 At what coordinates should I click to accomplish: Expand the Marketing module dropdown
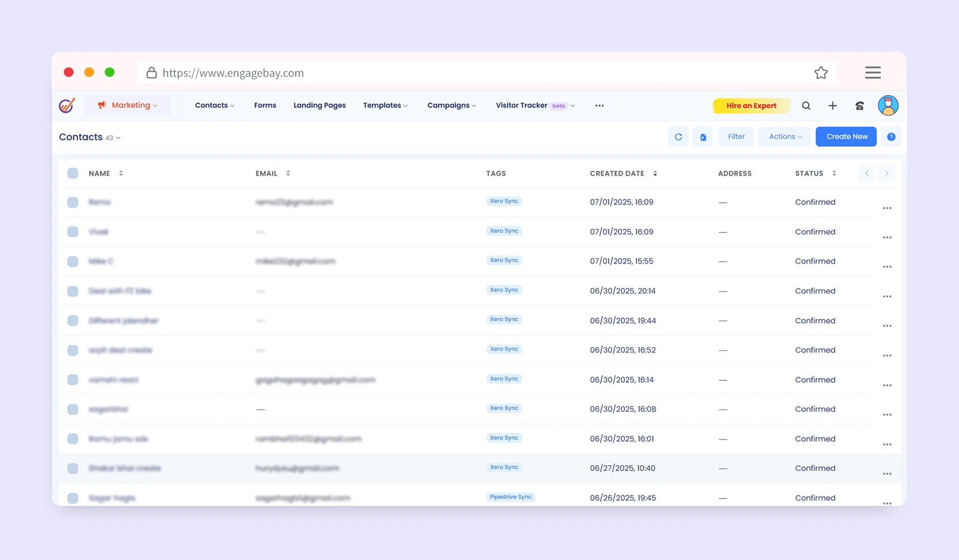[x=127, y=106]
